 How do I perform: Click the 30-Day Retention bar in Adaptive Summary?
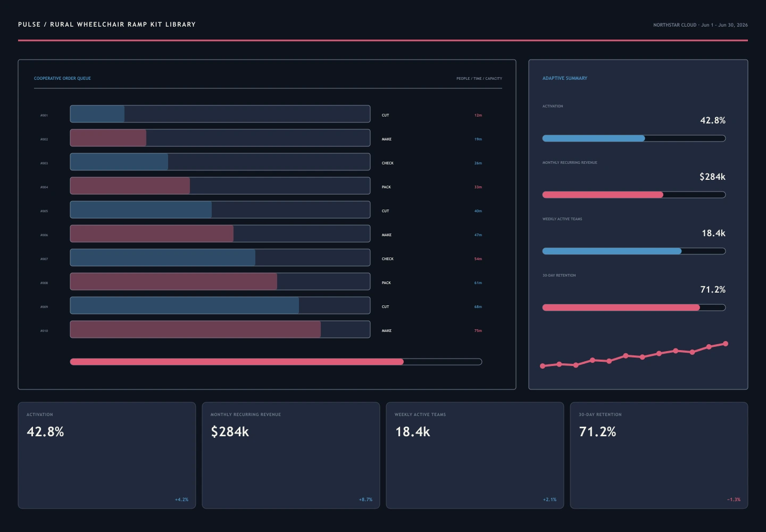[x=634, y=307]
